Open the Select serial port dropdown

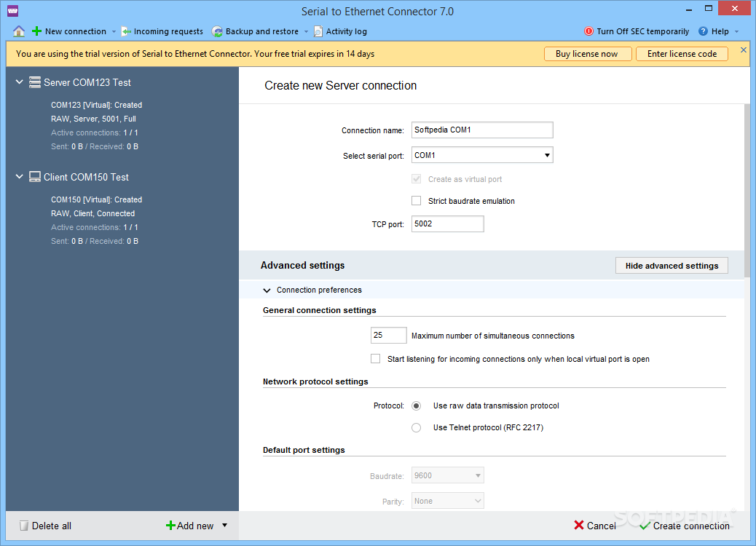(x=482, y=155)
